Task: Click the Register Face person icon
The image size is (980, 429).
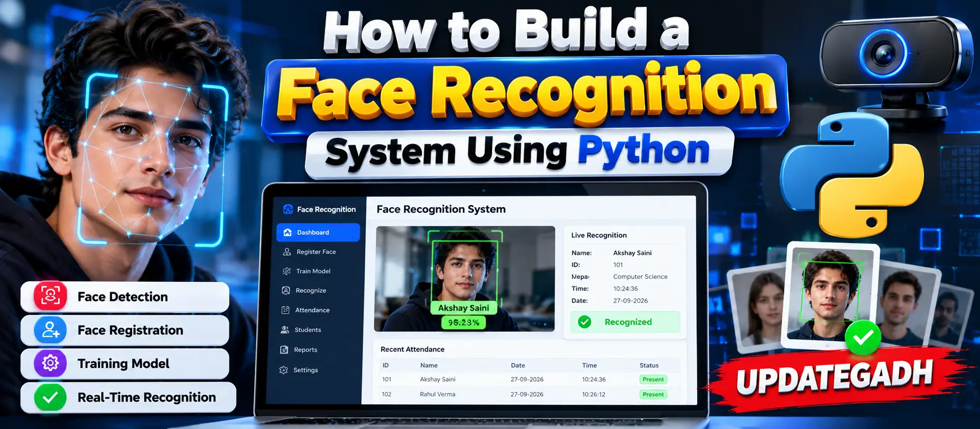Action: click(x=287, y=252)
